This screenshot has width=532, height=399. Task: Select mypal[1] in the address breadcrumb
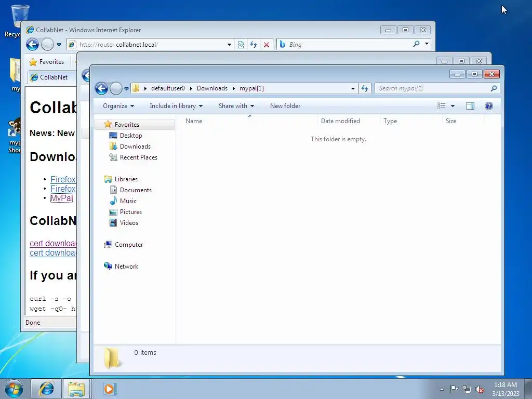[x=251, y=88]
